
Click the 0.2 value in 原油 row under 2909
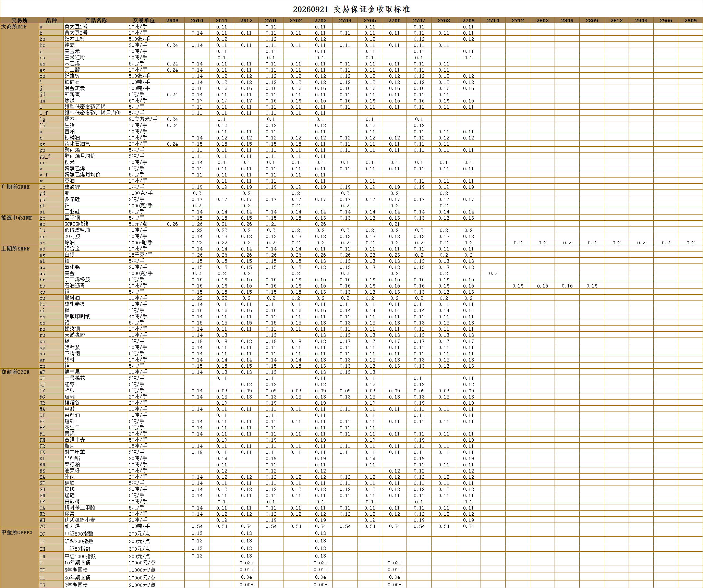[x=691, y=243]
